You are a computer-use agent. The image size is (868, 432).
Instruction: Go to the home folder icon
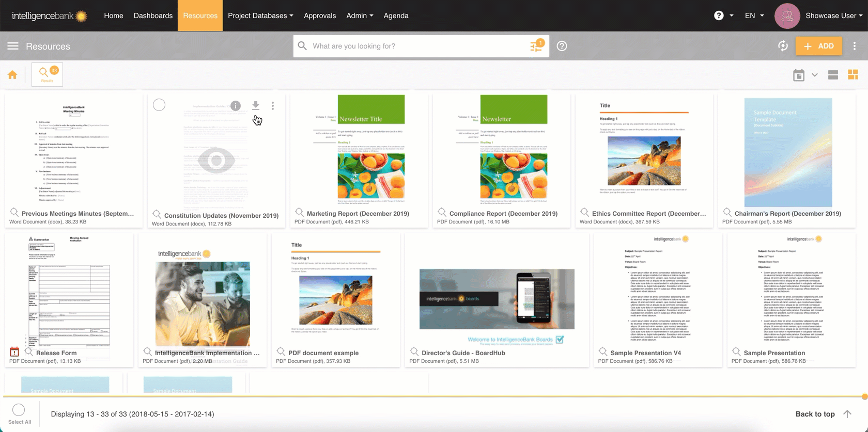point(12,75)
